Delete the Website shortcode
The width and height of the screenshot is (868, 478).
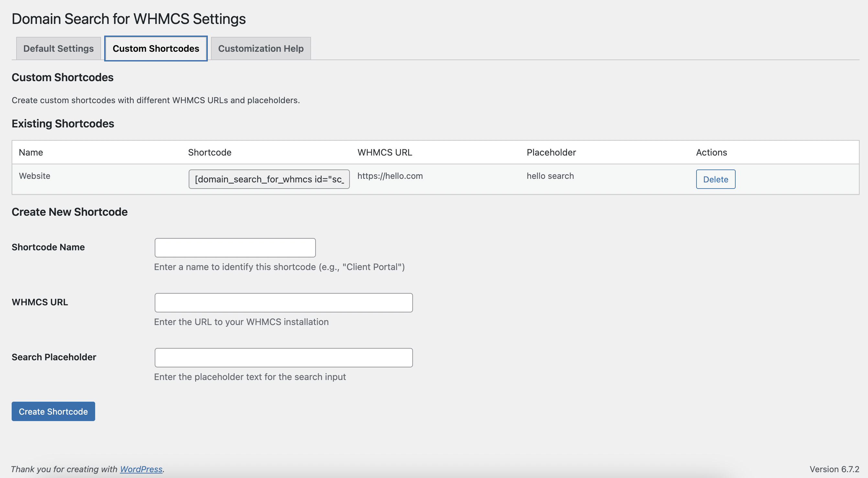point(715,179)
